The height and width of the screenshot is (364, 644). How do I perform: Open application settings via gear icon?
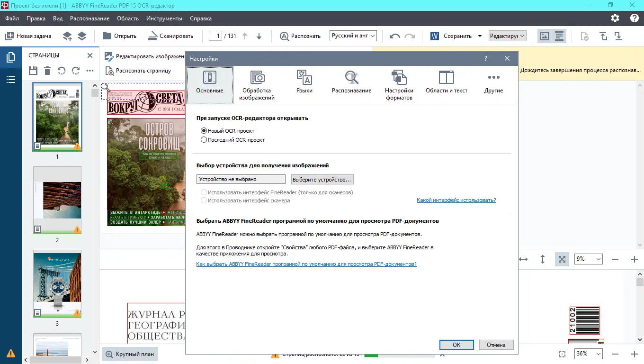[x=615, y=18]
